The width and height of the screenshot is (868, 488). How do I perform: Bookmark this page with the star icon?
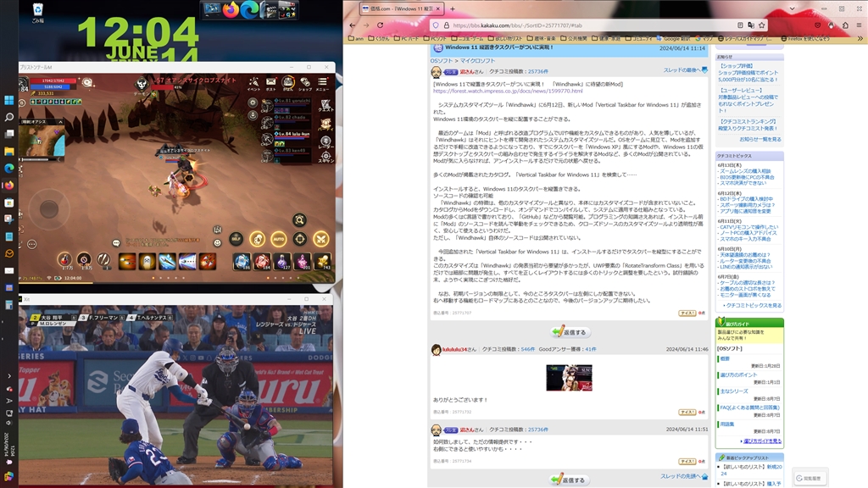762,25
